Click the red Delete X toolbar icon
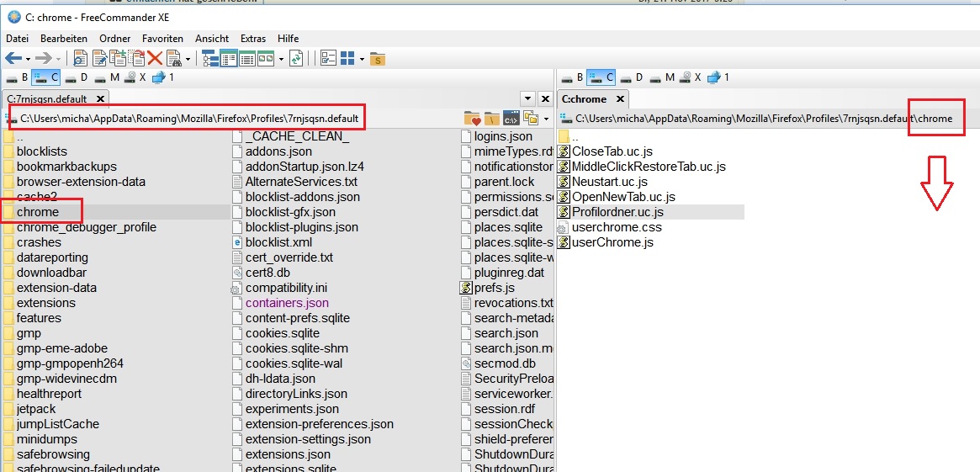 (155, 58)
